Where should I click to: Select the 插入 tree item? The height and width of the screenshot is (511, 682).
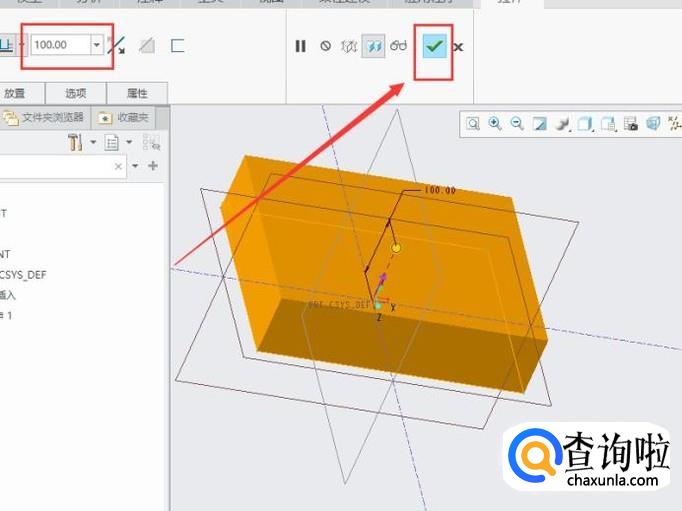(7, 295)
